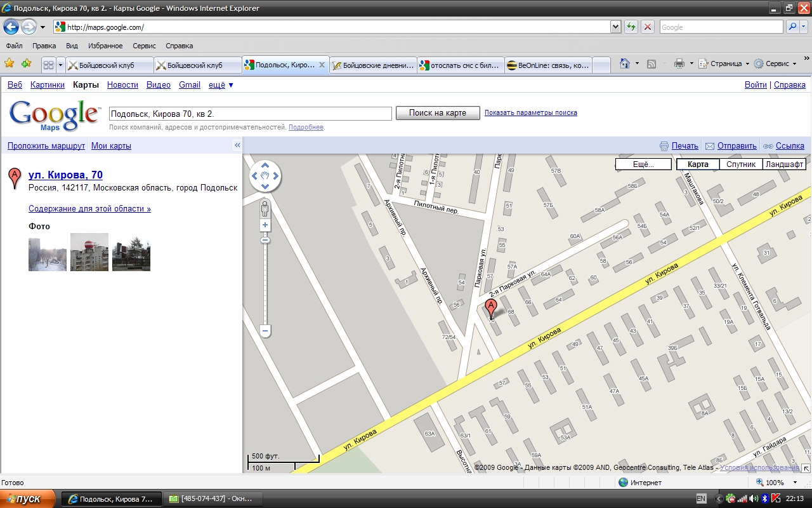Click the Печать link above map
Viewport: 812px width, 508px height.
click(684, 145)
